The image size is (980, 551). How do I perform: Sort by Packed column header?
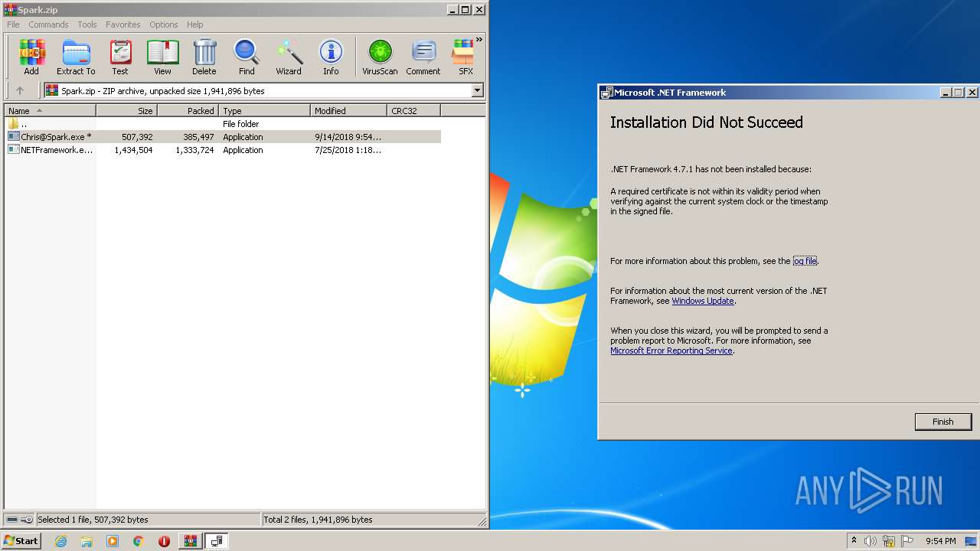188,111
